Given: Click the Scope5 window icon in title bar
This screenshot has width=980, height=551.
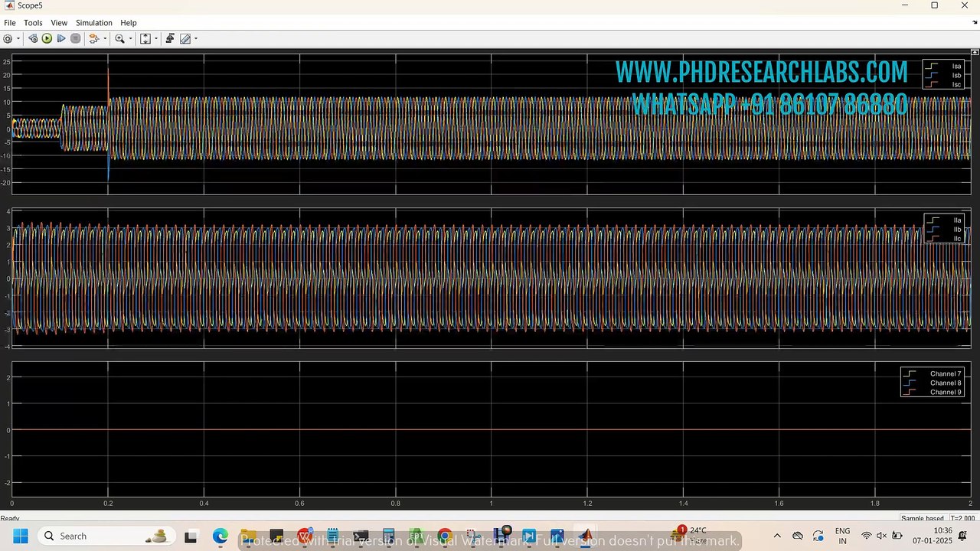Looking at the screenshot, I should coord(9,5).
